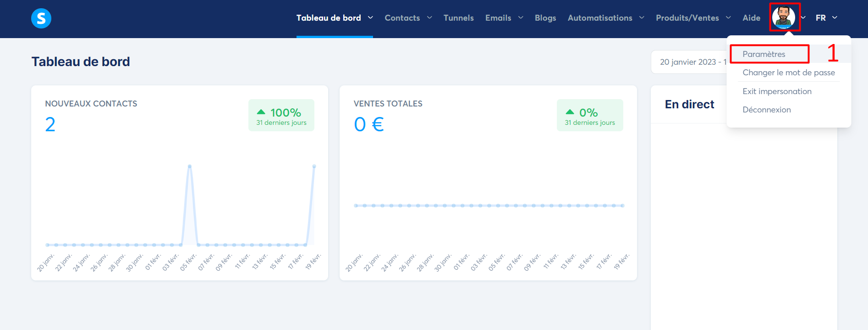Open the 20 janvier 2023 date range picker
868x330 pixels.
point(689,62)
